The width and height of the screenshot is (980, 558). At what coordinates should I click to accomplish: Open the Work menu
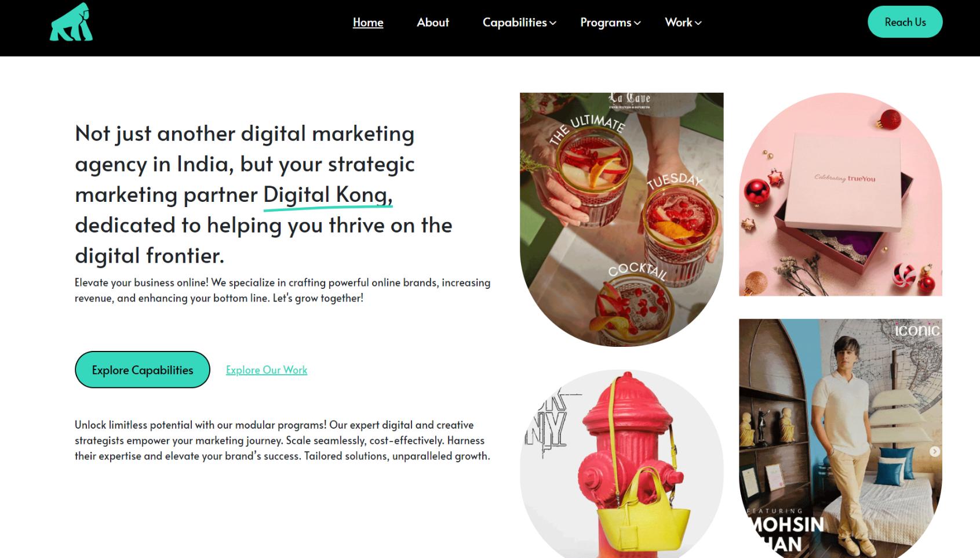(x=679, y=22)
